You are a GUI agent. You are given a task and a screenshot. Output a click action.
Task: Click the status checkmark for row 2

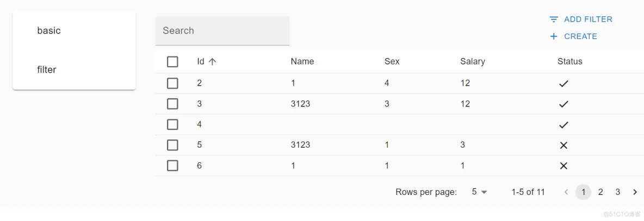pos(563,84)
